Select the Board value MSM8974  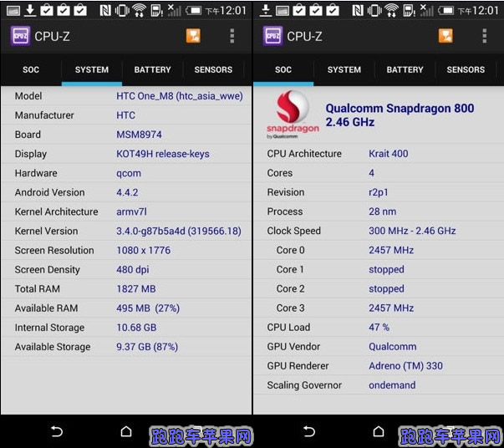139,135
